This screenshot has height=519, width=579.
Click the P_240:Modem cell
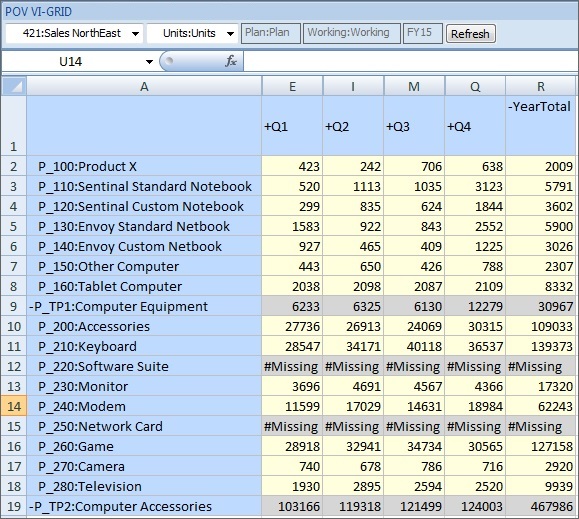[x=144, y=406]
